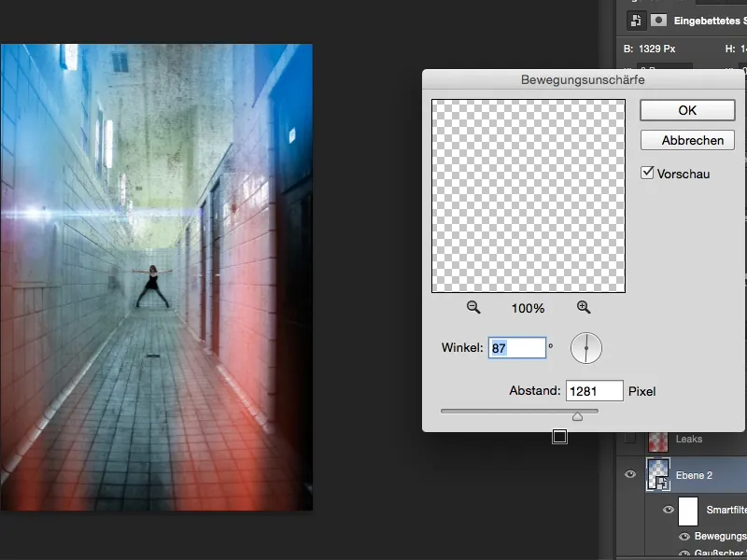Cancel the dialog via Abbrechen
747x560 pixels.
click(x=687, y=140)
